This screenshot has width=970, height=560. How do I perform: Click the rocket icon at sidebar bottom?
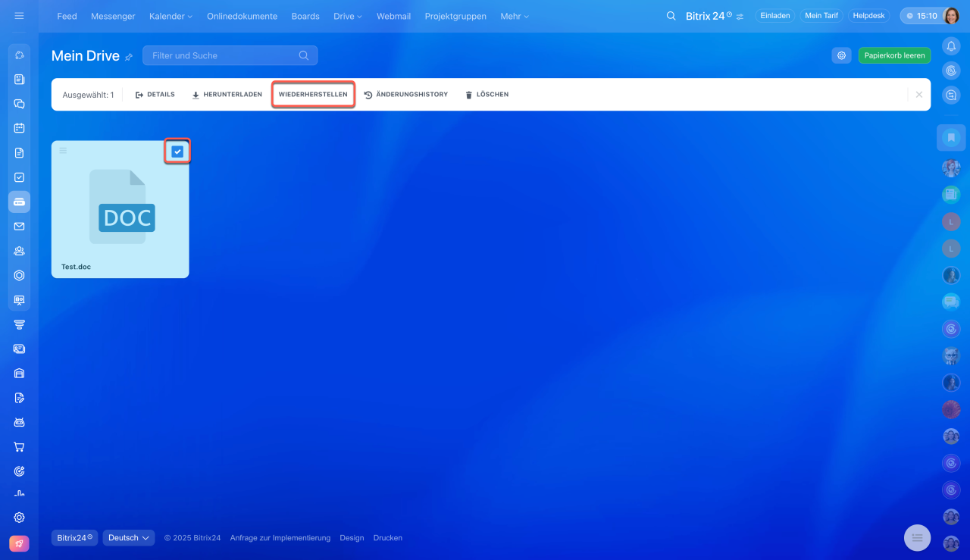[x=19, y=544]
